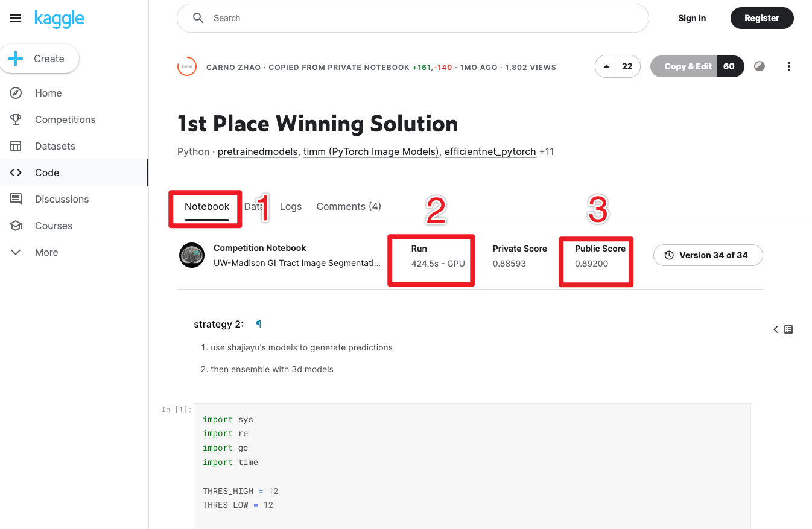Click the private score value 0.88593

point(509,264)
